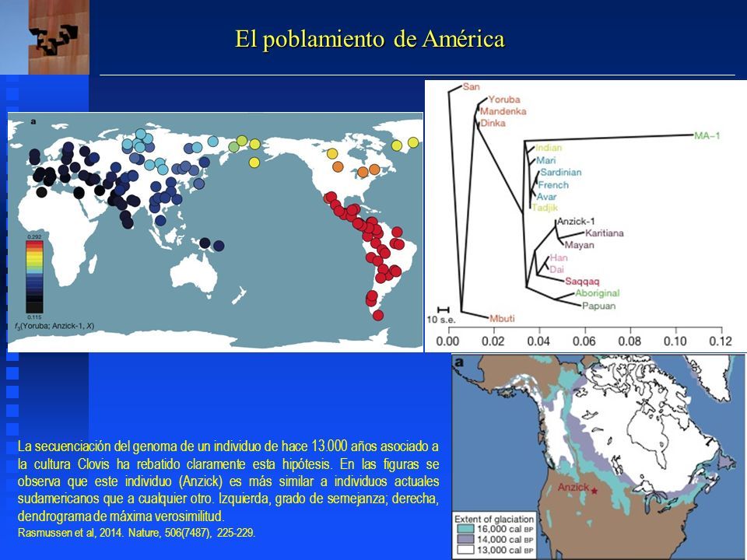The image size is (747, 560).
Task: Click the 'Avar' tree label
Action: [546, 197]
